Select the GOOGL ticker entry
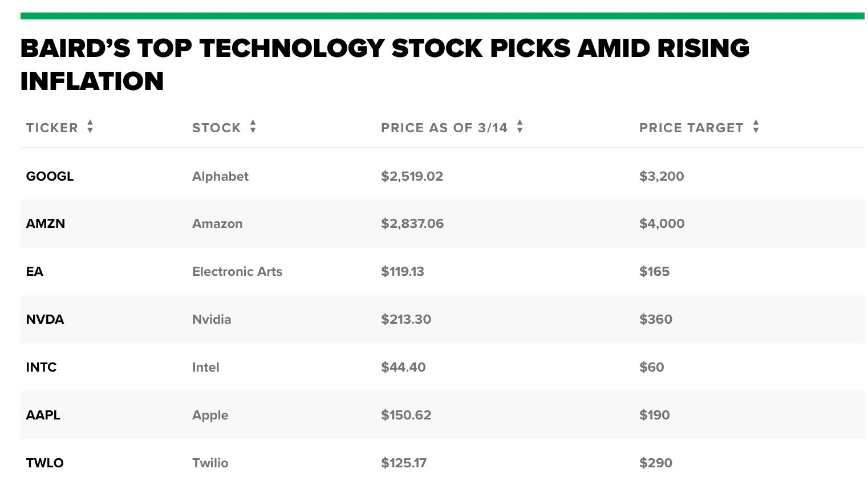The width and height of the screenshot is (868, 489). 50,176
